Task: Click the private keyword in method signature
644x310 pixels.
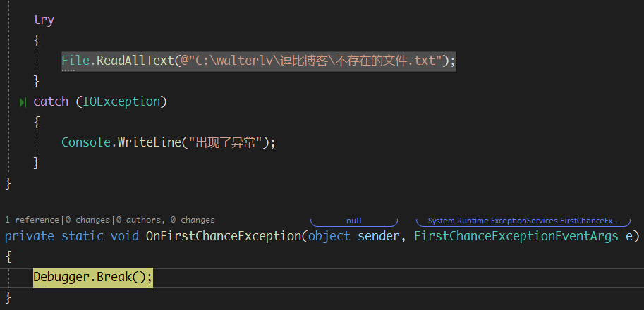Action: click(x=30, y=235)
